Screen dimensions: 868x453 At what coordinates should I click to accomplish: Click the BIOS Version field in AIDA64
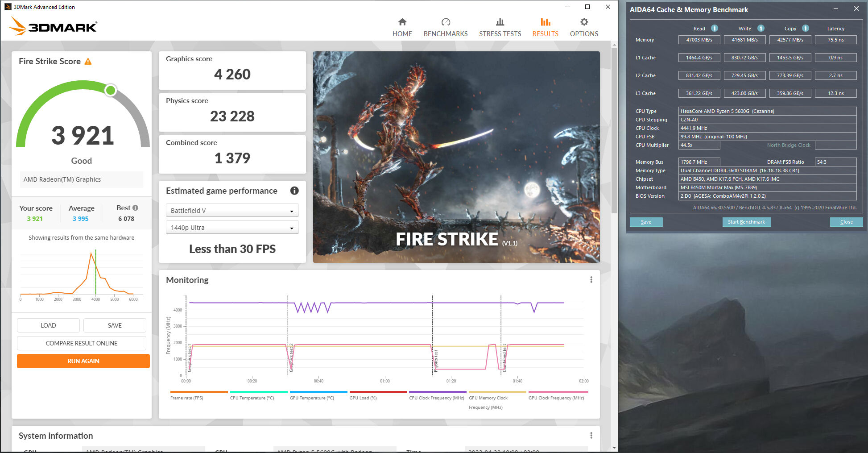pos(767,196)
